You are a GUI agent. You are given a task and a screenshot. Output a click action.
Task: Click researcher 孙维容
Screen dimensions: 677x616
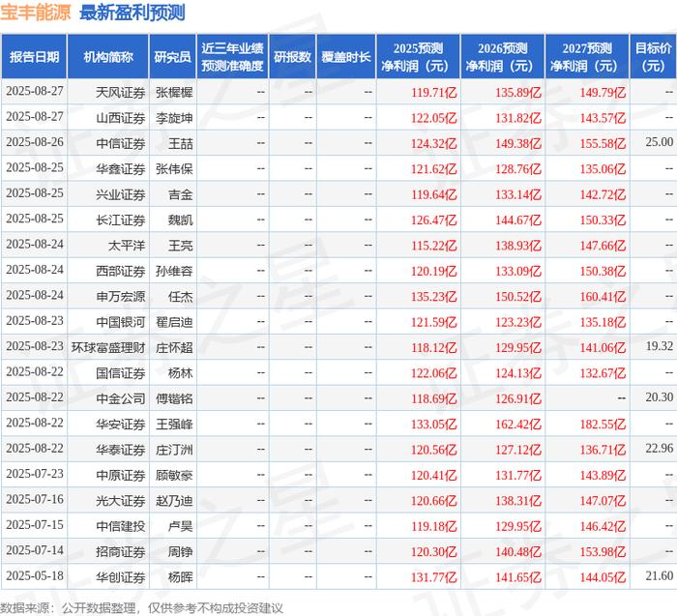(174, 271)
